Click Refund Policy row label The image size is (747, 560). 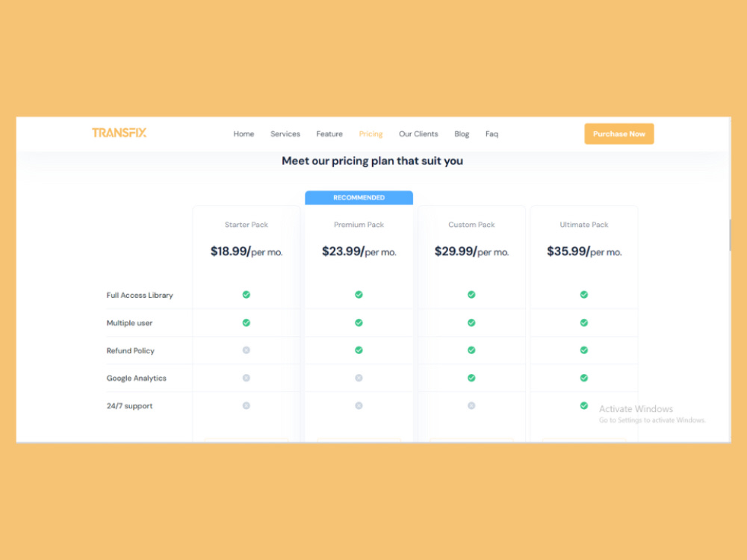pyautogui.click(x=130, y=350)
